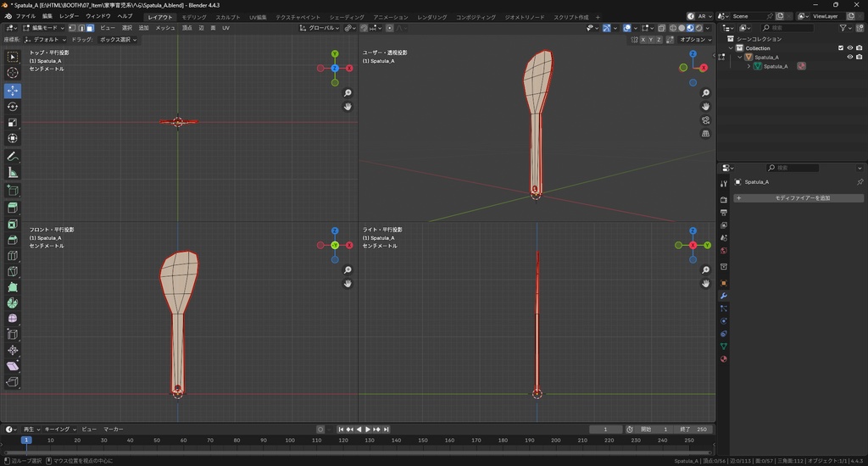This screenshot has width=868, height=466.
Task: Select the Loop Cut tool
Action: 13,256
